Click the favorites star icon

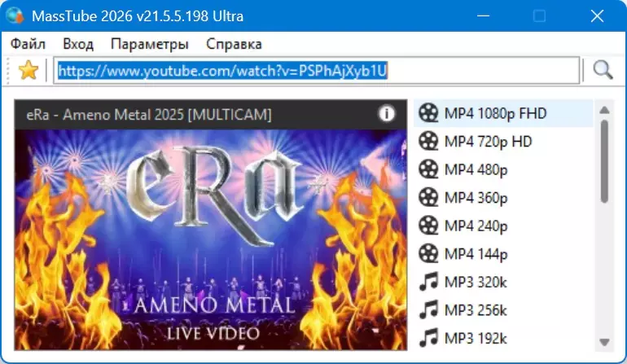coord(28,70)
